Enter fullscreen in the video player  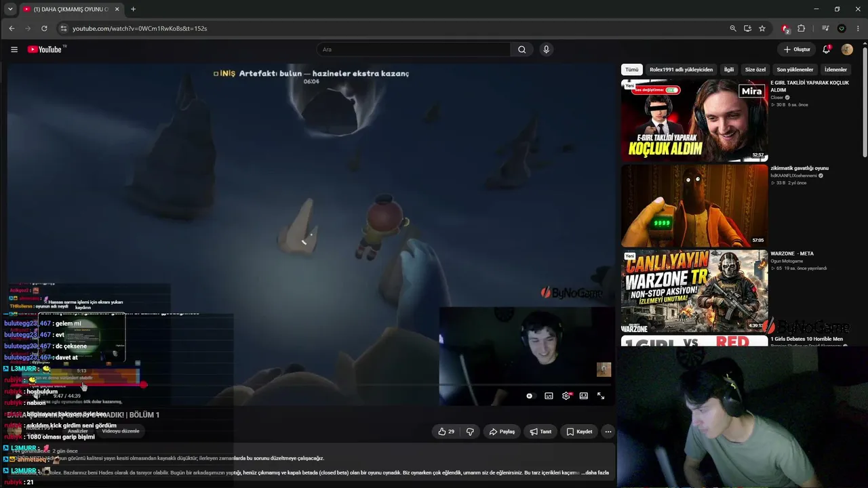pos(601,396)
